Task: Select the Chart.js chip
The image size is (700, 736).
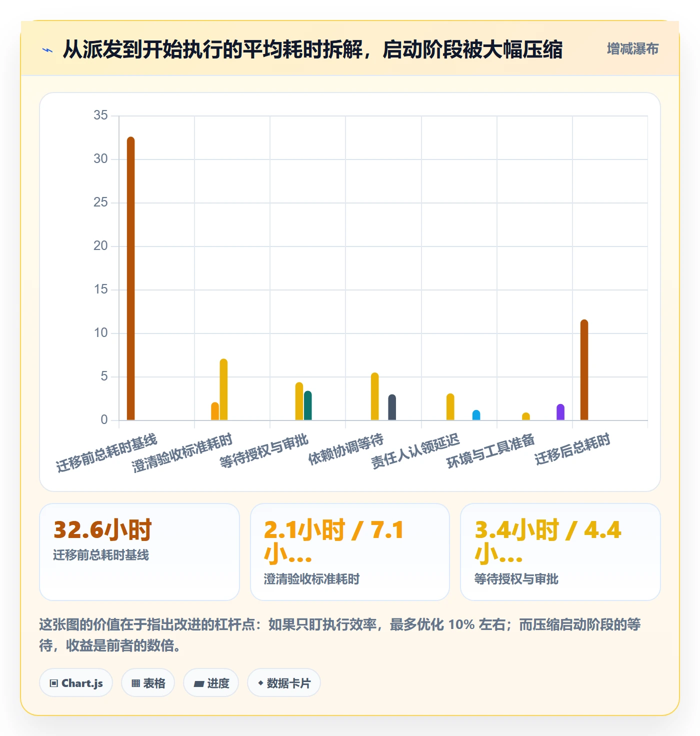Action: [76, 683]
